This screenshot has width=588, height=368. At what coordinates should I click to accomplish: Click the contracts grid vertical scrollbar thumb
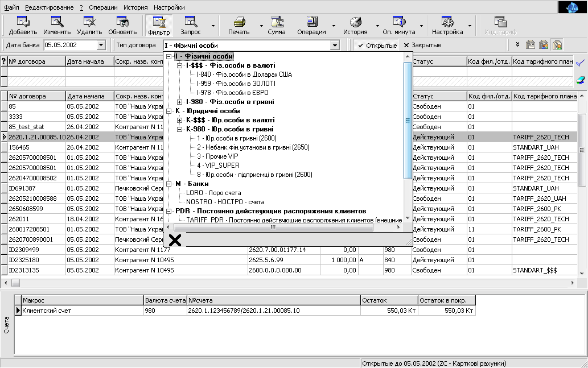(582, 150)
